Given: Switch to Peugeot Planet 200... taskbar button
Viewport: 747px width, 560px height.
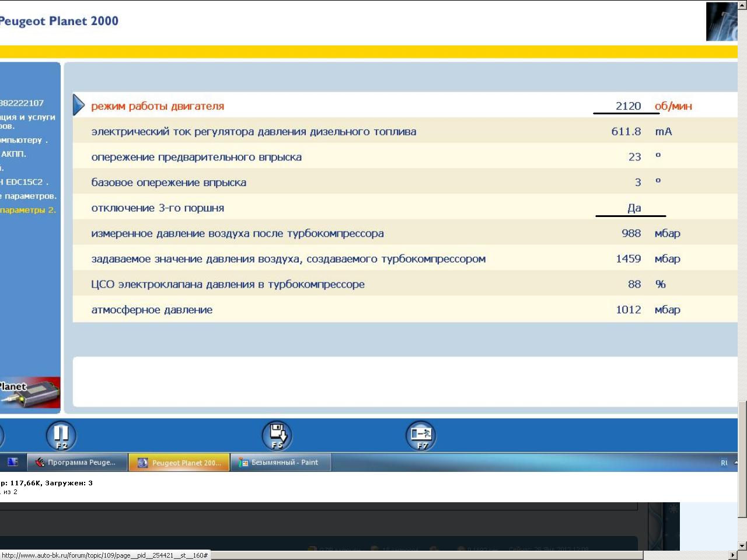Looking at the screenshot, I should click(179, 463).
